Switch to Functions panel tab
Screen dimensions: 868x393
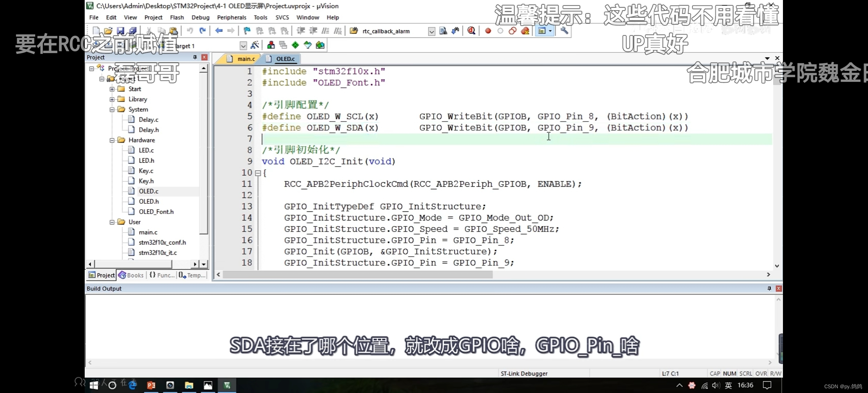point(162,275)
